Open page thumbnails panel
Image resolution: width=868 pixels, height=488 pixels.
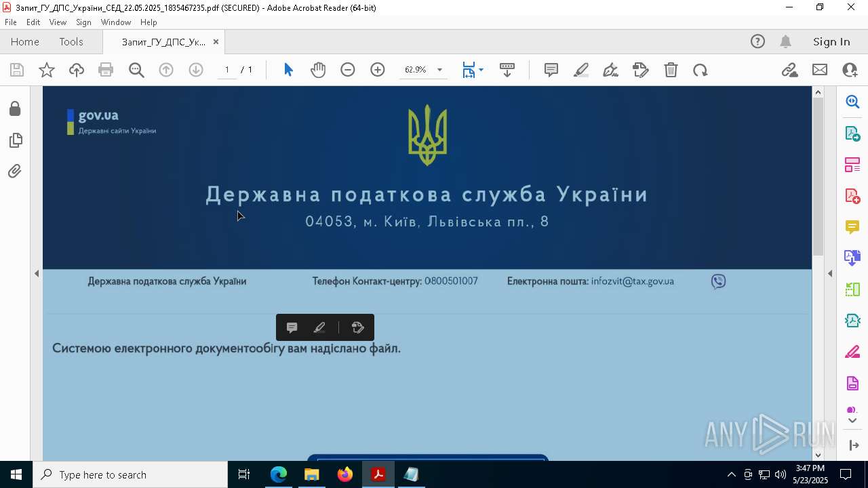(x=15, y=140)
